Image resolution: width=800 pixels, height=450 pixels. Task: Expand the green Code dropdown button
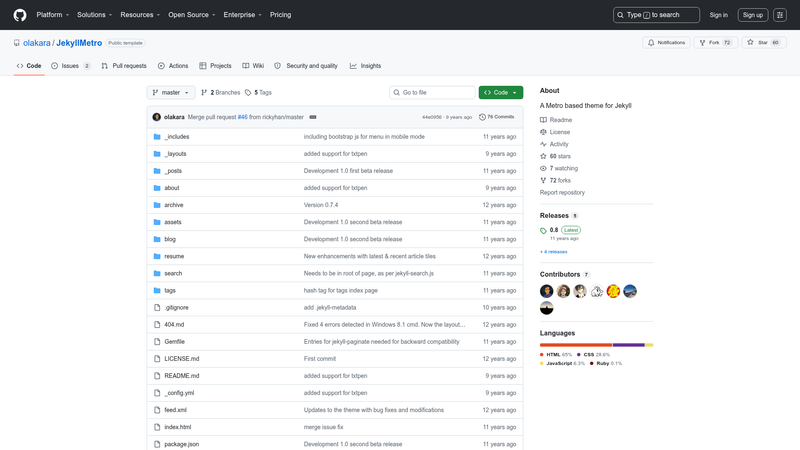coord(501,92)
